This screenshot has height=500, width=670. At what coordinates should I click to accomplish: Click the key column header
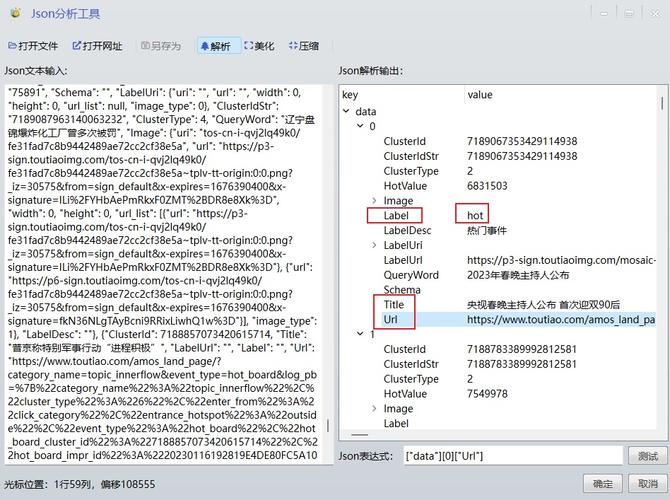click(x=402, y=95)
